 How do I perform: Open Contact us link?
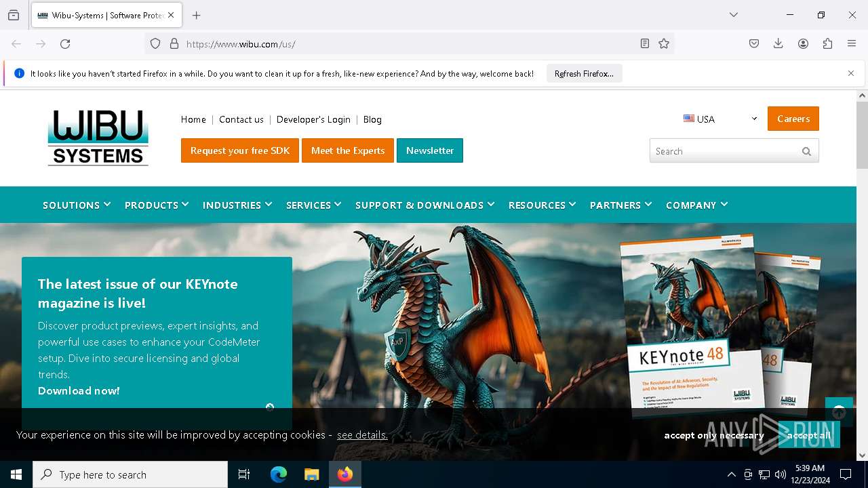241,119
